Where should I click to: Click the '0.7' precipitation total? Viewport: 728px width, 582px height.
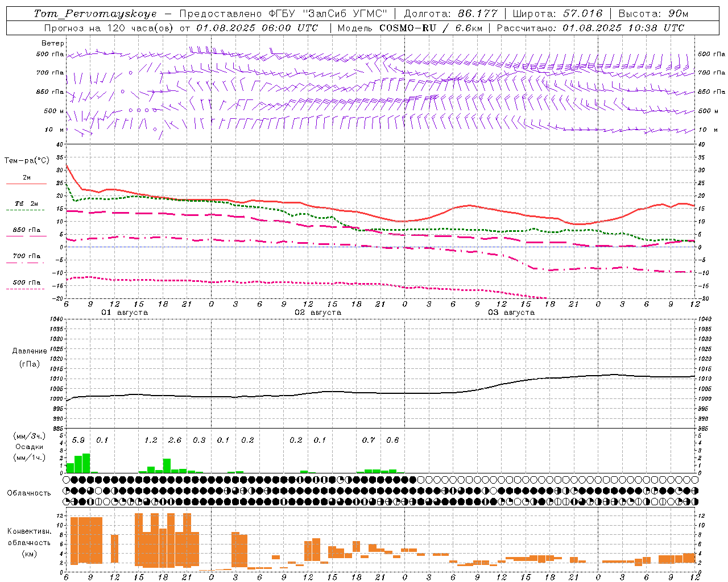(x=369, y=440)
